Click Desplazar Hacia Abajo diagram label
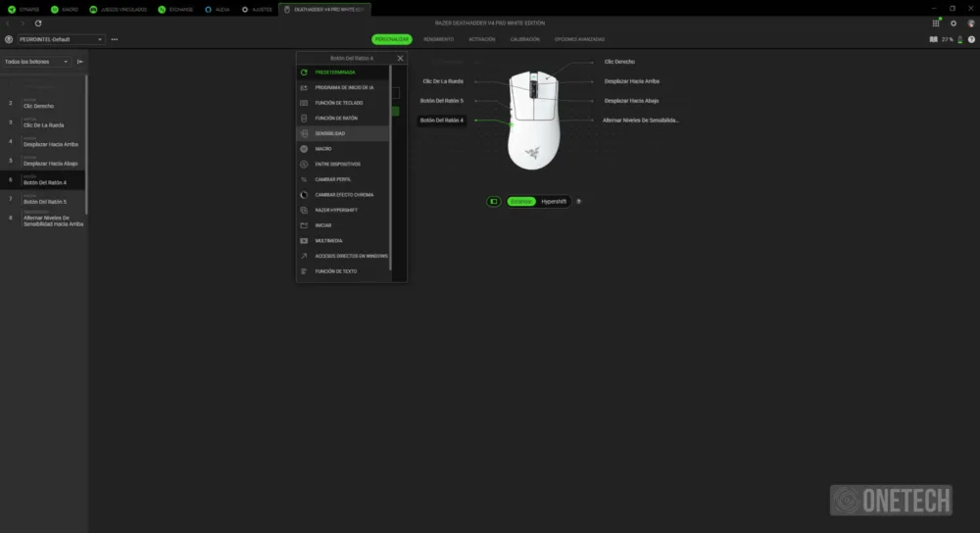 [631, 101]
